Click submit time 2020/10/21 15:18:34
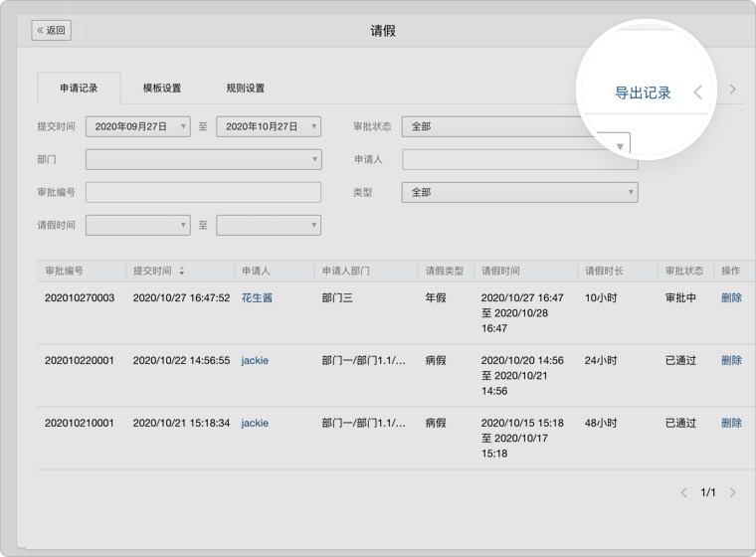The width and height of the screenshot is (756, 557). click(x=181, y=423)
